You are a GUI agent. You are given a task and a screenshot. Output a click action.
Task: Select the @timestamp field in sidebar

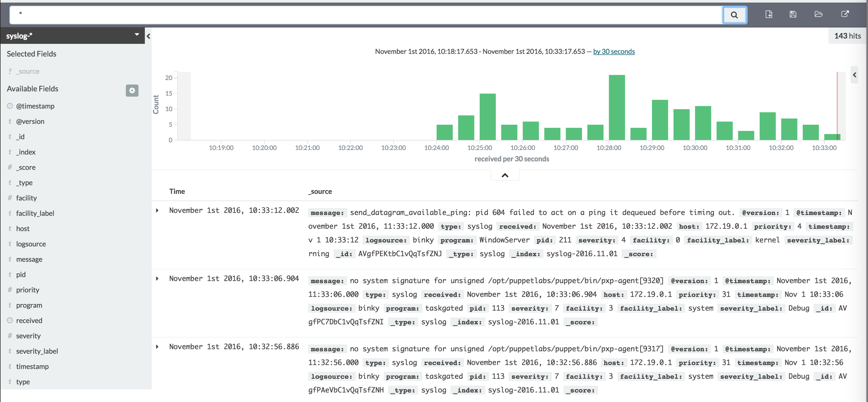35,106
